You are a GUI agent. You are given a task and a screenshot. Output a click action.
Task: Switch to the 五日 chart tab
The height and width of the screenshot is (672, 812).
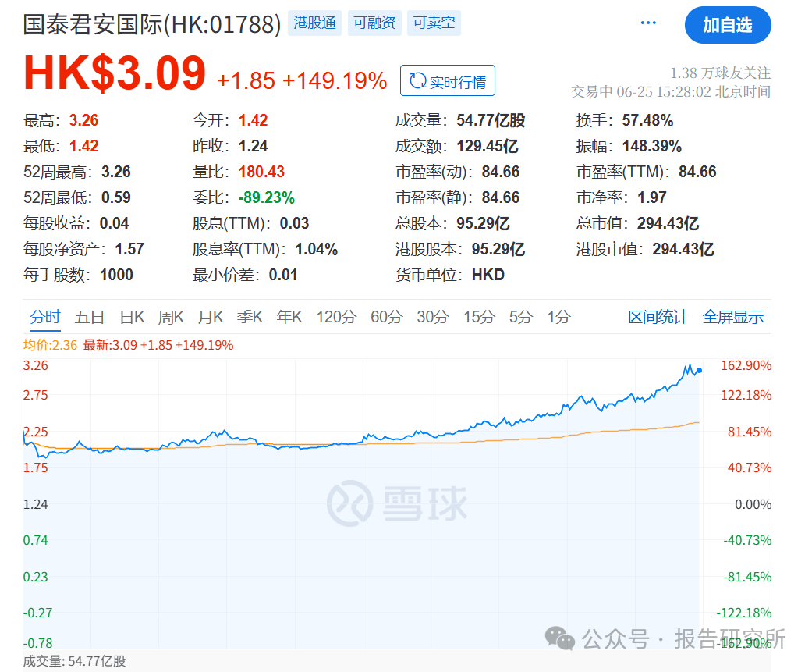pos(89,317)
